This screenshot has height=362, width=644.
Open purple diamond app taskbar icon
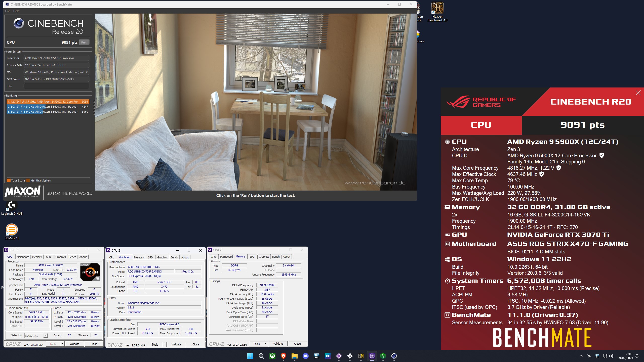coord(339,356)
